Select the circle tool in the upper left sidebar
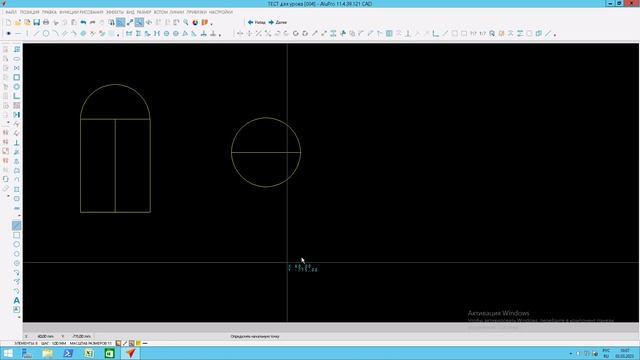 pyautogui.click(x=16, y=87)
